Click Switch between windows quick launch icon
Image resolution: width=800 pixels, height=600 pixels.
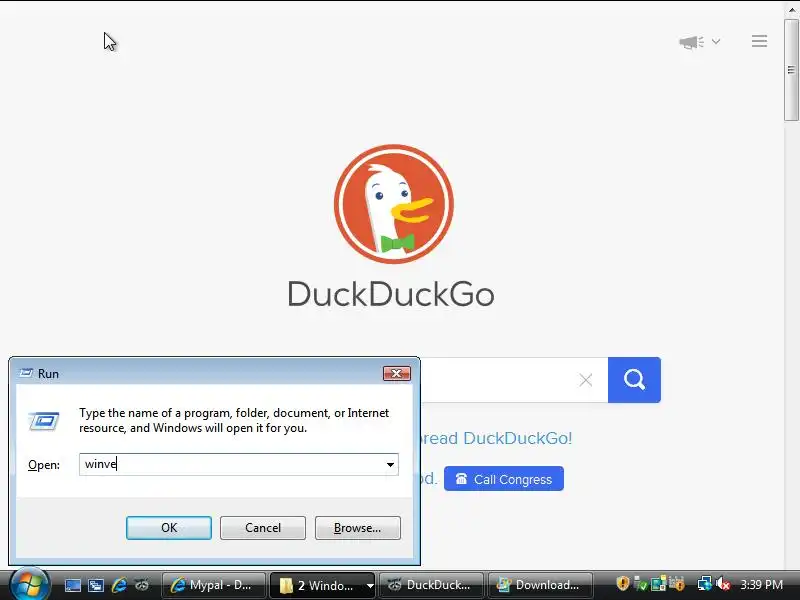click(x=95, y=585)
